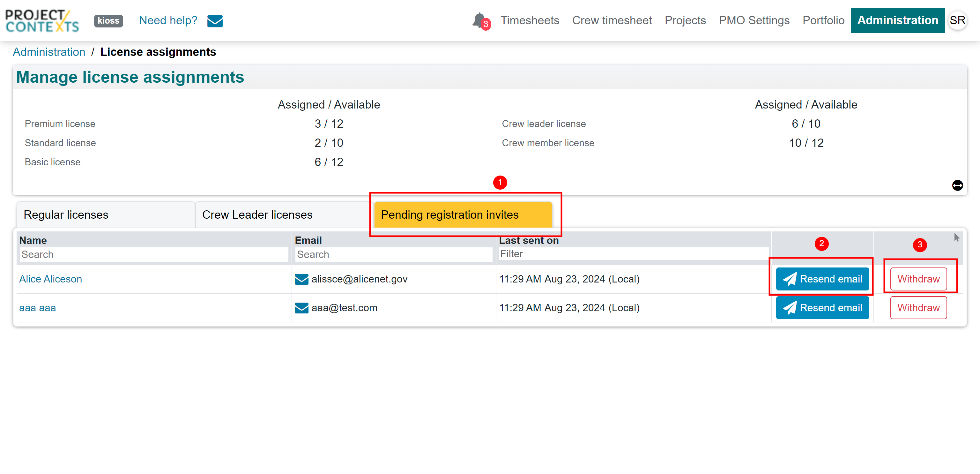Resend email to aaa aaa
Image resolution: width=980 pixels, height=474 pixels.
coord(822,308)
